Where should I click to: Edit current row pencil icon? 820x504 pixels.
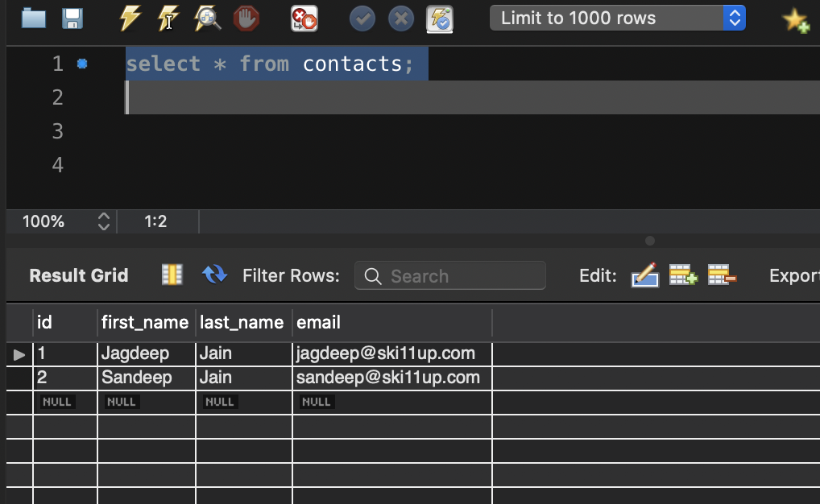pos(645,275)
